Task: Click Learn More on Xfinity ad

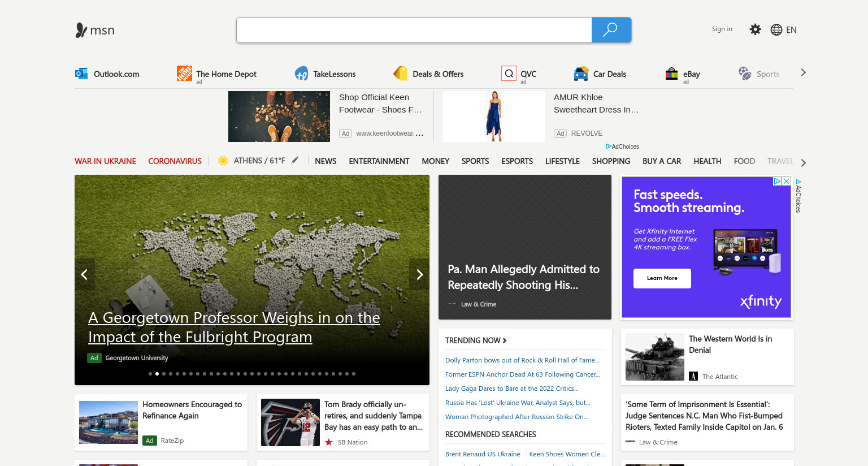Action: click(x=662, y=278)
